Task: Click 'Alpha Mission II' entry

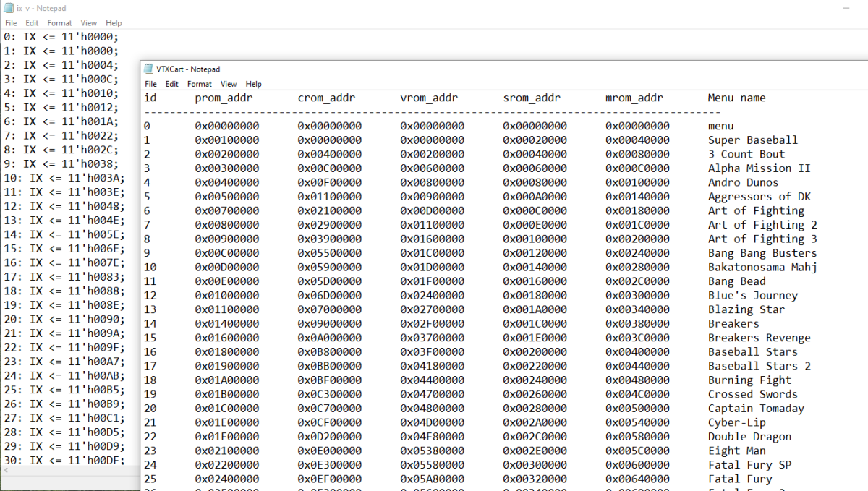Action: 759,168
